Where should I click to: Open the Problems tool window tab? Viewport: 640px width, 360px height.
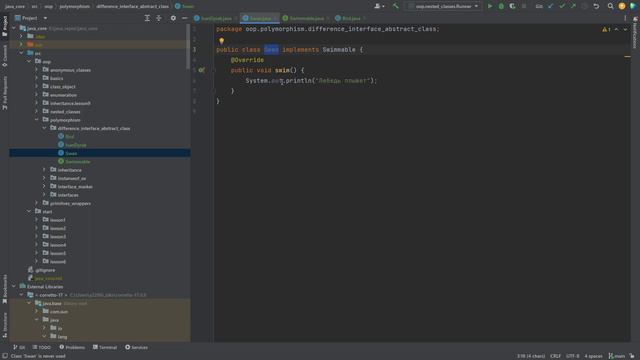click(72, 347)
